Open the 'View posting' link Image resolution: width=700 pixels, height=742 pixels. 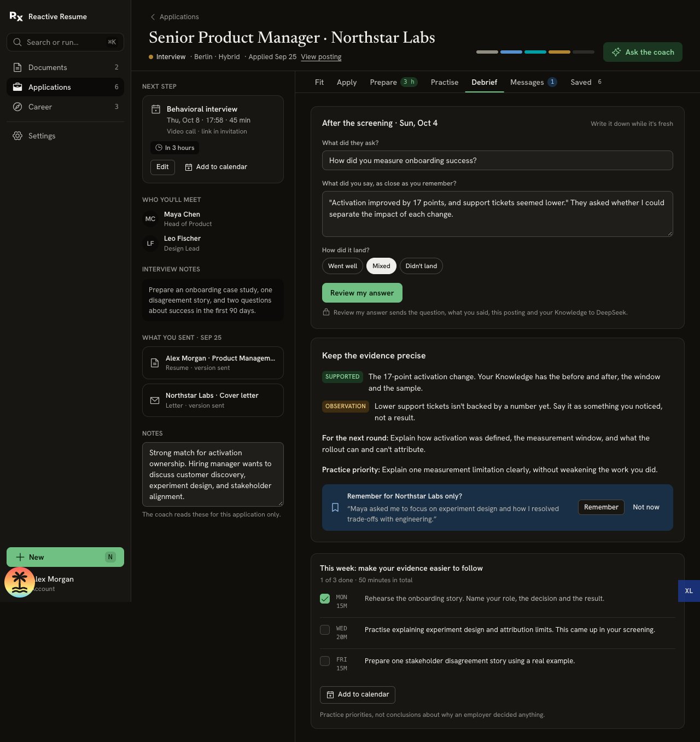[x=321, y=57]
